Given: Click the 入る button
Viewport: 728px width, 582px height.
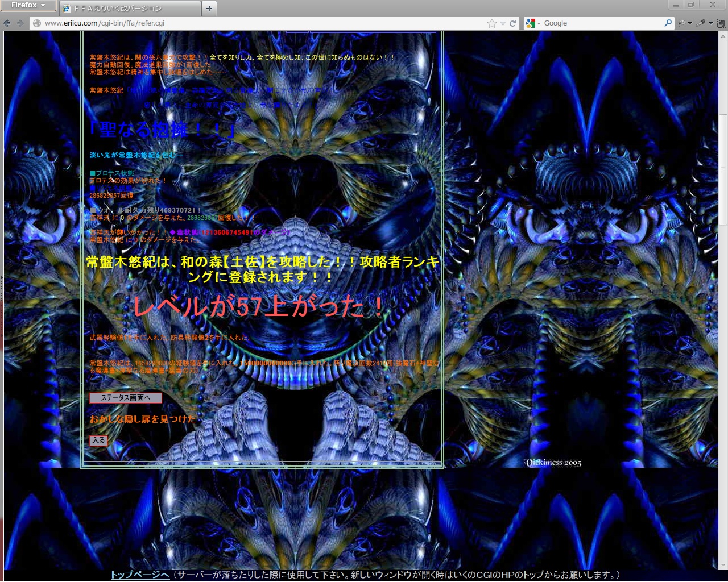Looking at the screenshot, I should point(98,440).
